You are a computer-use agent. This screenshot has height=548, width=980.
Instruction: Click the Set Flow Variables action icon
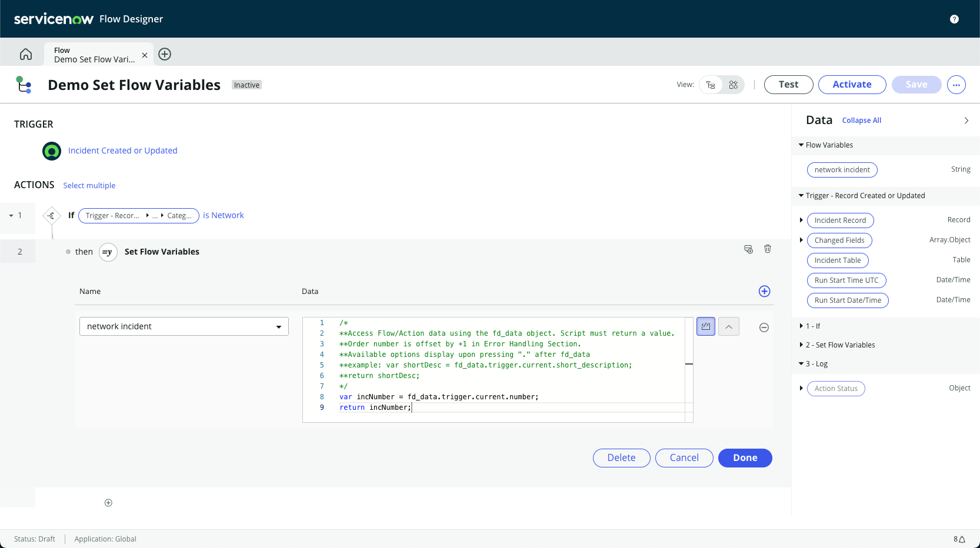coord(108,252)
